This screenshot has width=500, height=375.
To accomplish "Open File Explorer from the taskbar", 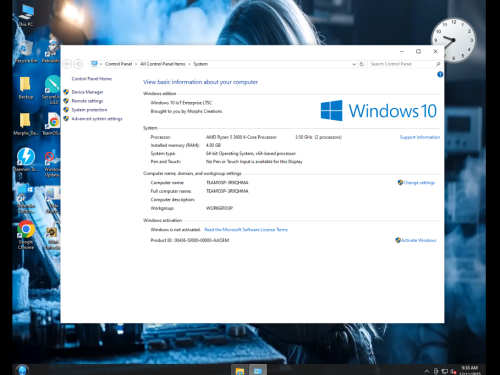I will point(239,370).
